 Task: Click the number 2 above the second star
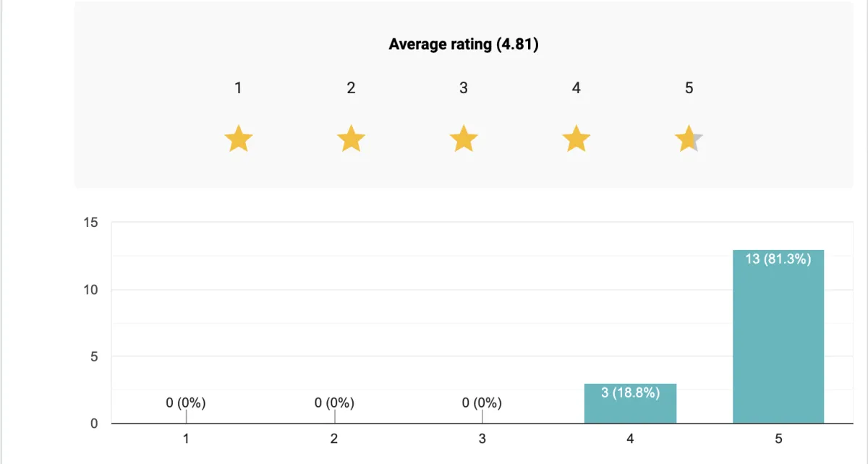[x=351, y=88]
